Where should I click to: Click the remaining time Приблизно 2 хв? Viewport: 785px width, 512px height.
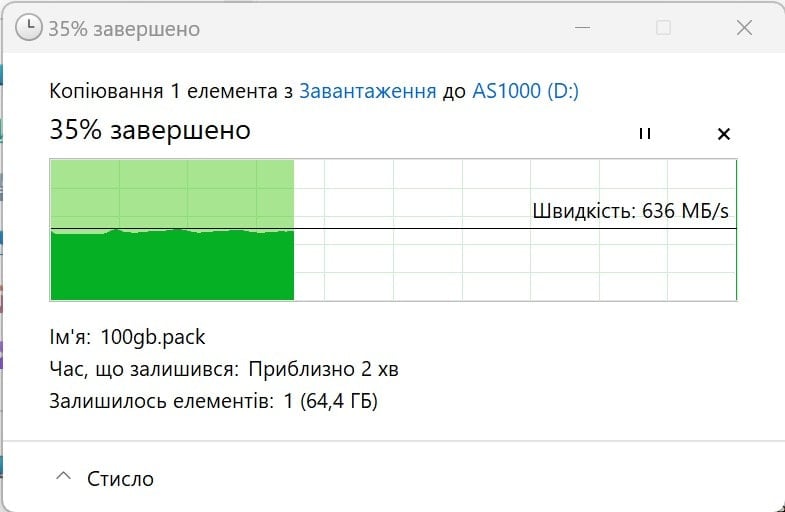(x=323, y=370)
